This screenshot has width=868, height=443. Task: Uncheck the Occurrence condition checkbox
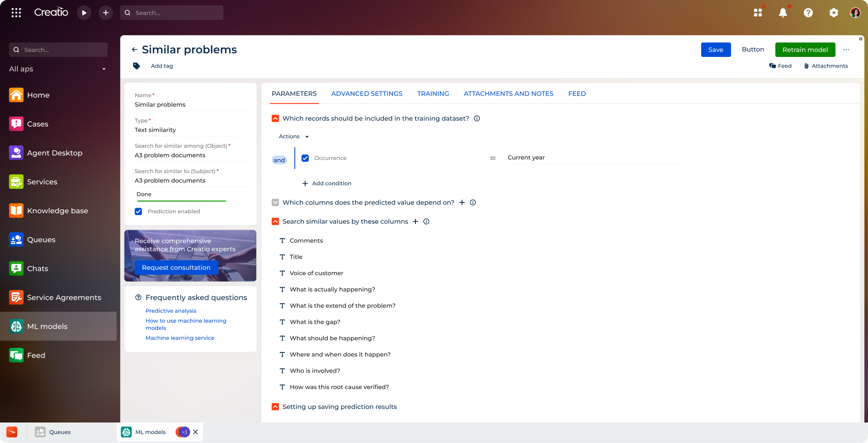click(305, 158)
